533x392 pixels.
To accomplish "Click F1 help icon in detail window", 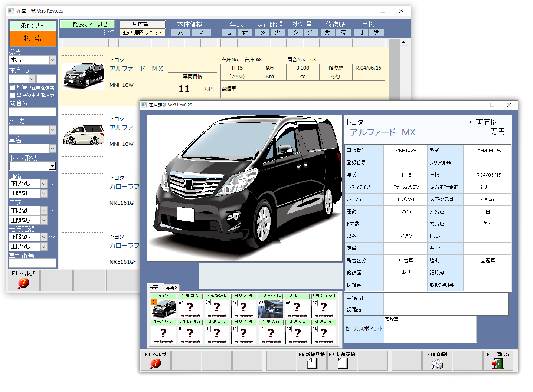I will (156, 363).
